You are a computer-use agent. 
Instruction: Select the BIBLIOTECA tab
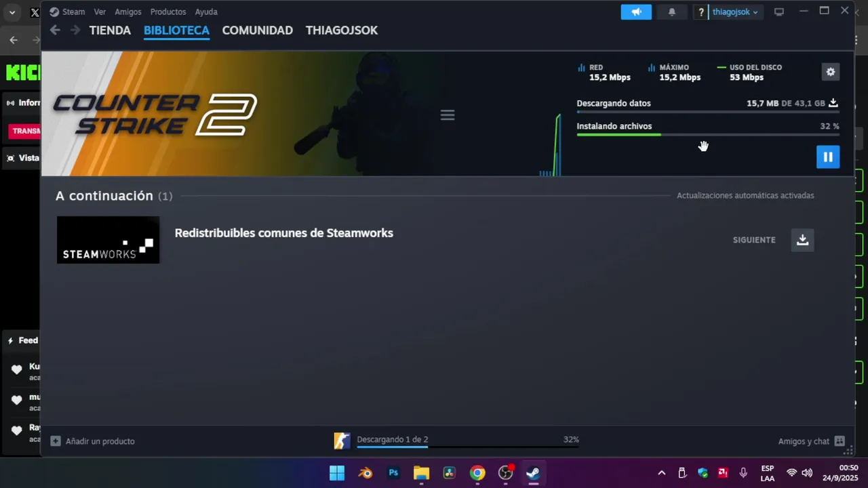coord(176,30)
